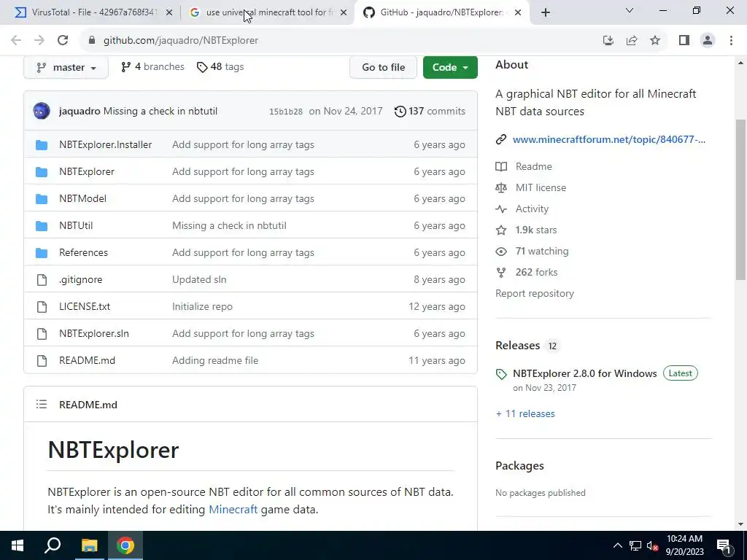Image resolution: width=747 pixels, height=560 pixels.
Task: Reload the current GitHub page
Action: point(63,41)
